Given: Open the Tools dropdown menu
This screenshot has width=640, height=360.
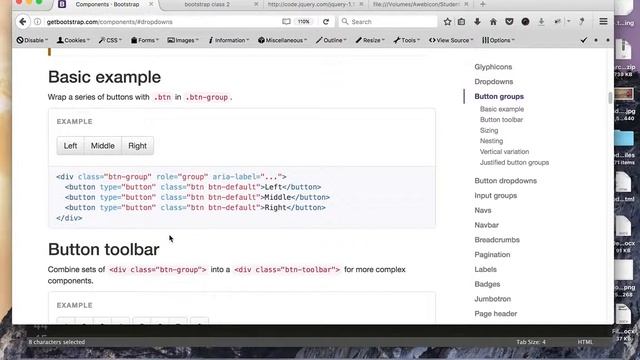Looking at the screenshot, I should (x=407, y=40).
